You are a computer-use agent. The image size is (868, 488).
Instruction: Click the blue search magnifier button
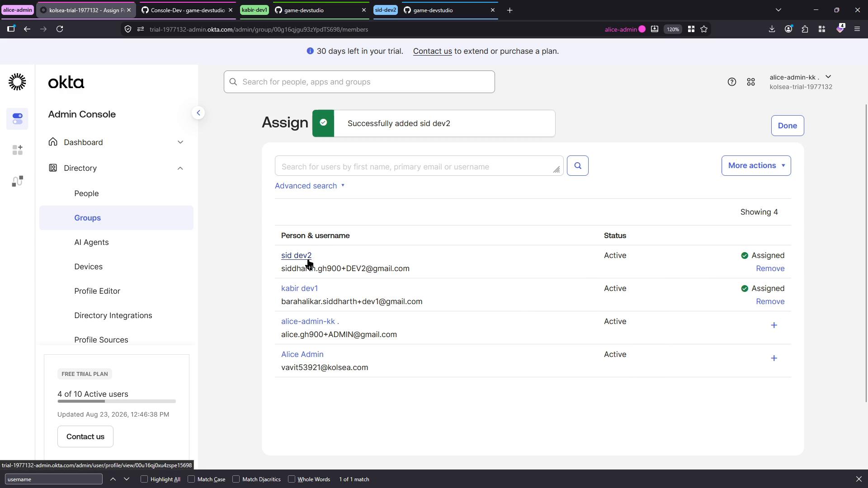(x=578, y=166)
